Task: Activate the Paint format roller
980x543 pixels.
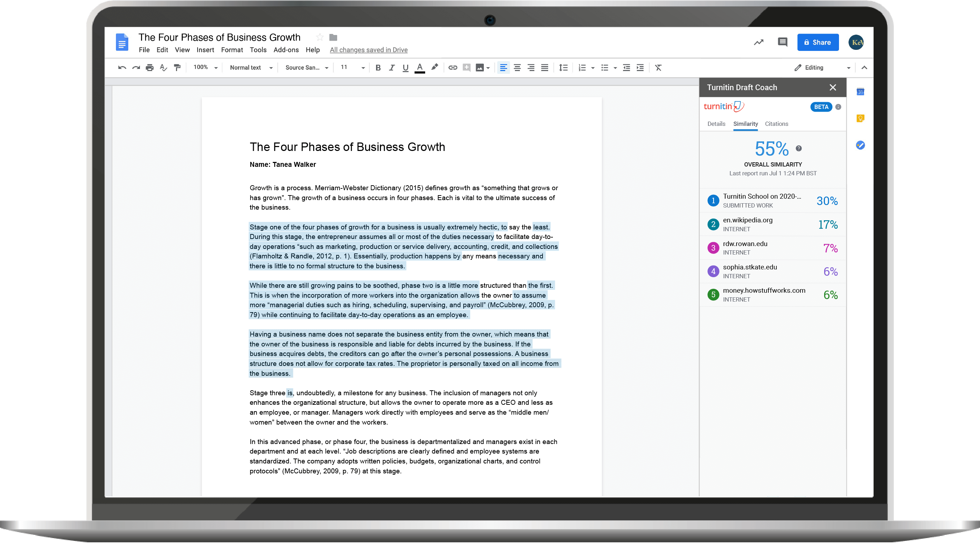Action: (177, 68)
